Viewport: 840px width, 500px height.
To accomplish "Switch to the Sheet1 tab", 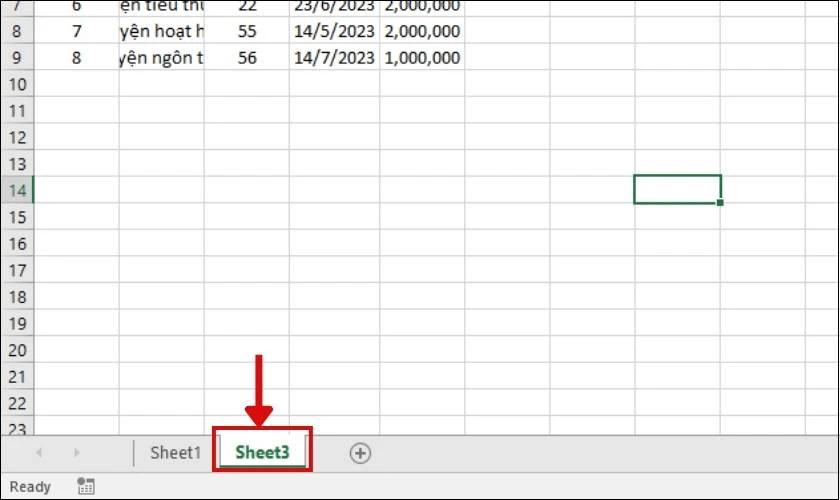I will click(x=175, y=453).
